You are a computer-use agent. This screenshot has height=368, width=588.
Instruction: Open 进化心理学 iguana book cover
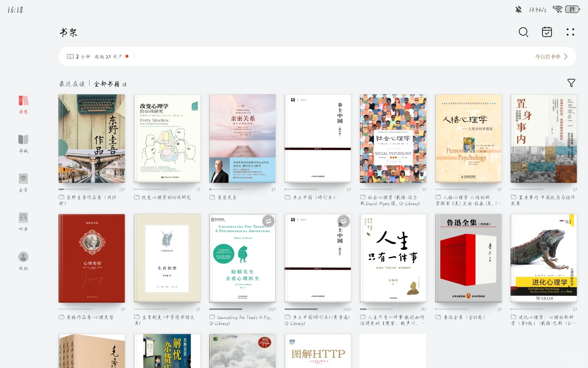tap(544, 258)
